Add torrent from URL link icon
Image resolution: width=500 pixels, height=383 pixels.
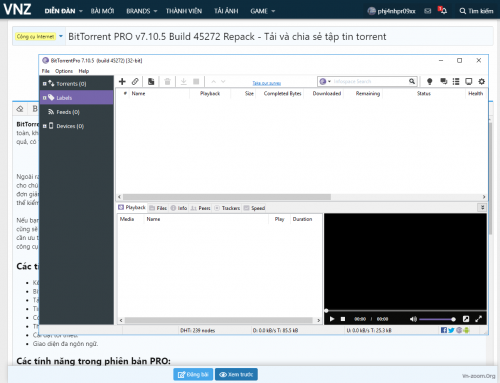click(135, 81)
